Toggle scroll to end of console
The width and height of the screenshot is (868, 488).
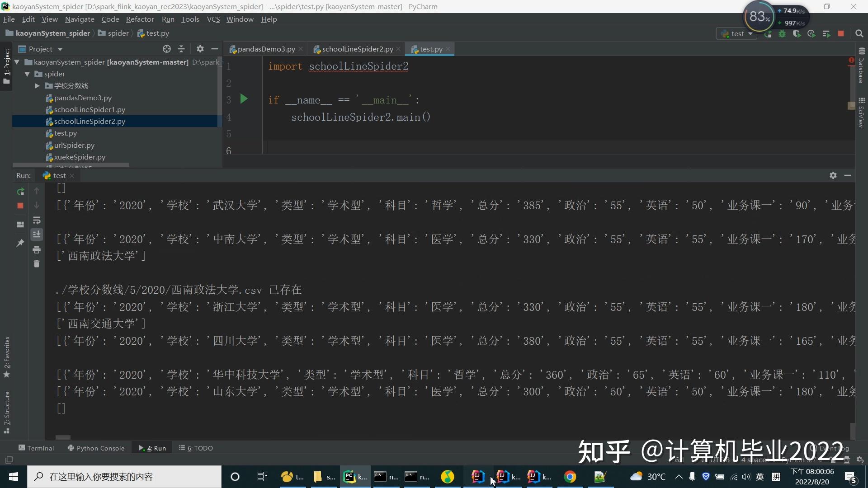tap(37, 234)
